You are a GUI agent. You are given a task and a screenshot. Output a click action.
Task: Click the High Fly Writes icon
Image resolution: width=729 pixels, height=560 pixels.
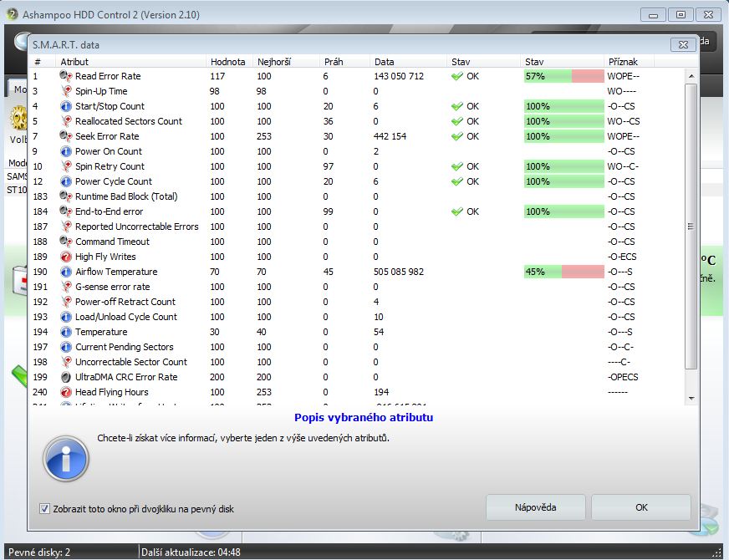point(66,257)
